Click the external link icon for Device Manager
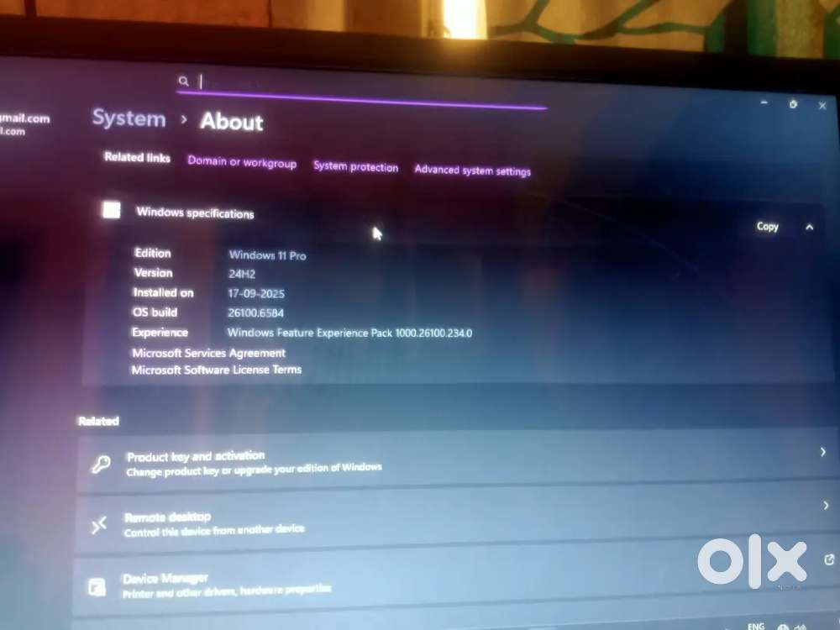This screenshot has height=630, width=840. 829,559
